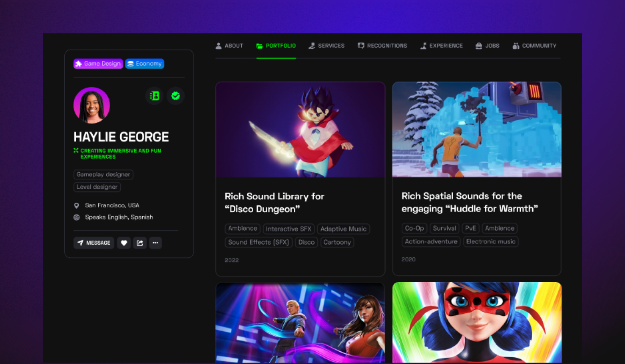
Task: Click the location pin icon
Action: coord(77,205)
